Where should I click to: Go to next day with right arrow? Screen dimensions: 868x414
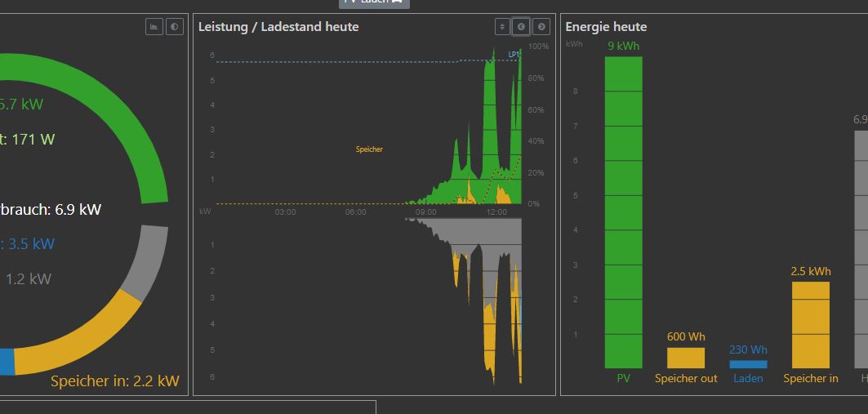click(541, 27)
